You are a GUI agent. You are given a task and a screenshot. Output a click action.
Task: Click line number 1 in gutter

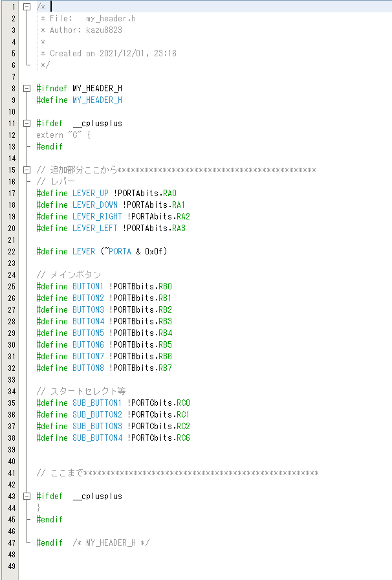[14, 6]
